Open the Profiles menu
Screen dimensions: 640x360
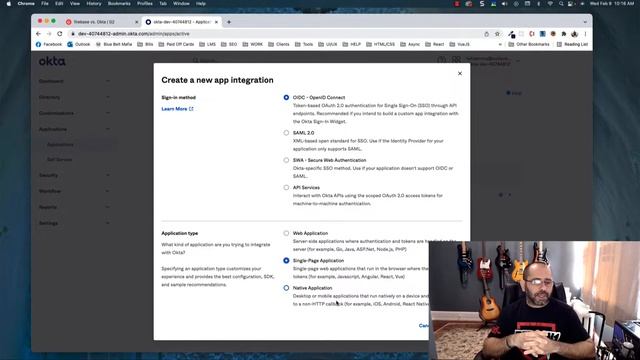(x=144, y=4)
